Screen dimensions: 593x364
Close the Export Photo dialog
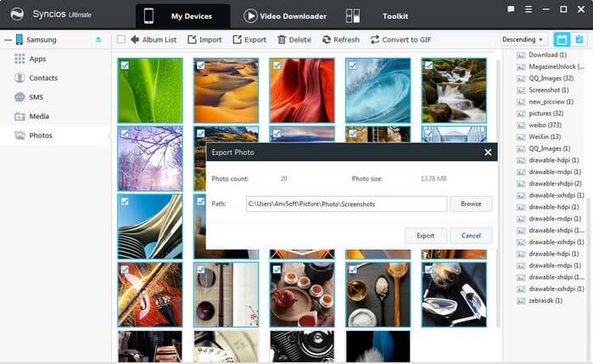(488, 152)
